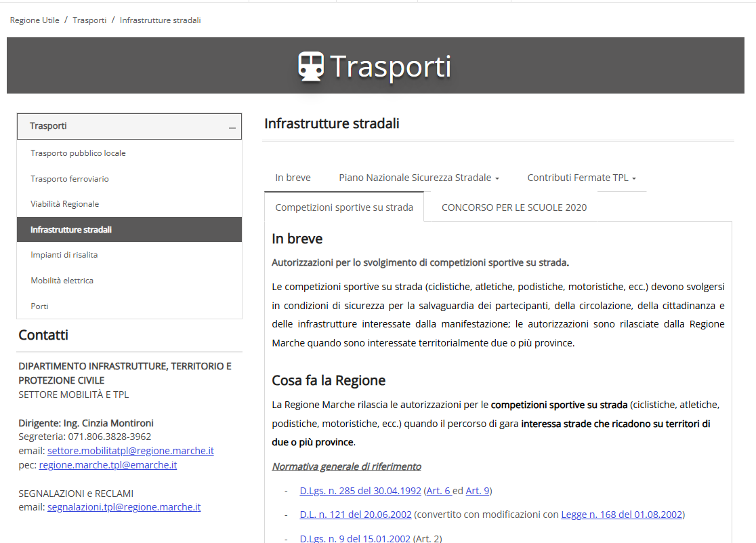Click the Trasporti banner title
Screen dimensions: 756x543
pyautogui.click(x=391, y=66)
